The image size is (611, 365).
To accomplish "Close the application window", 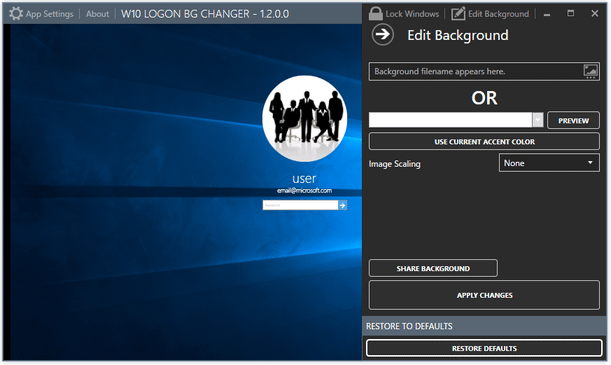I will (x=595, y=14).
